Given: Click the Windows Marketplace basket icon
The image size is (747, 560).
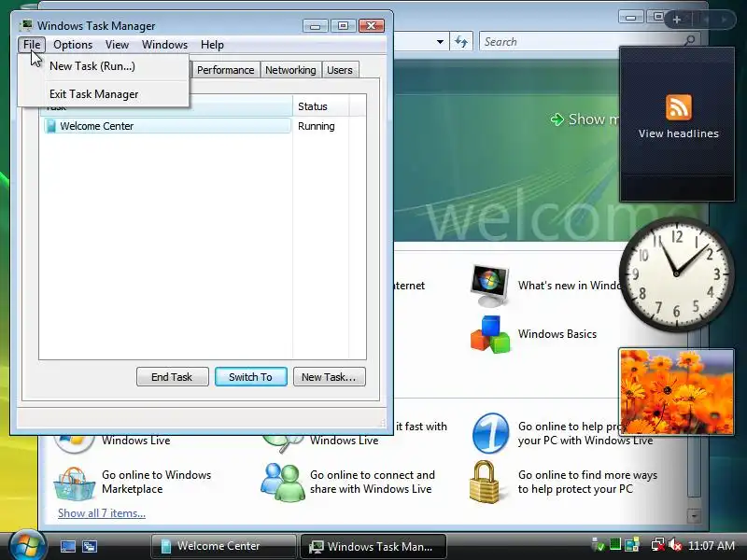Looking at the screenshot, I should (74, 483).
